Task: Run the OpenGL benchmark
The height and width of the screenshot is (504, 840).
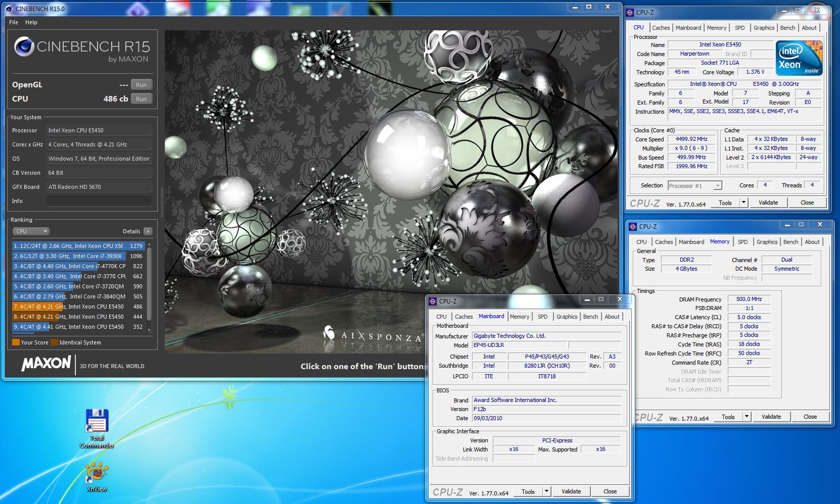Action: [142, 85]
